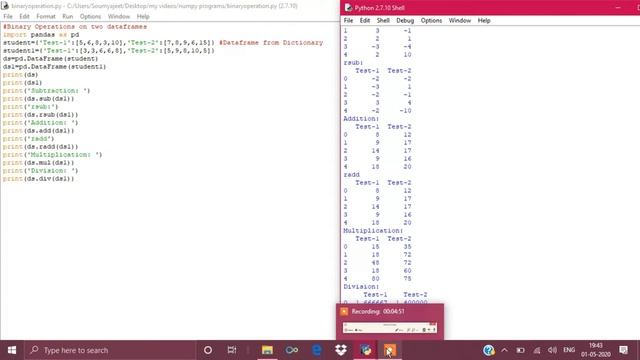Check the battery status icon

click(x=520, y=350)
